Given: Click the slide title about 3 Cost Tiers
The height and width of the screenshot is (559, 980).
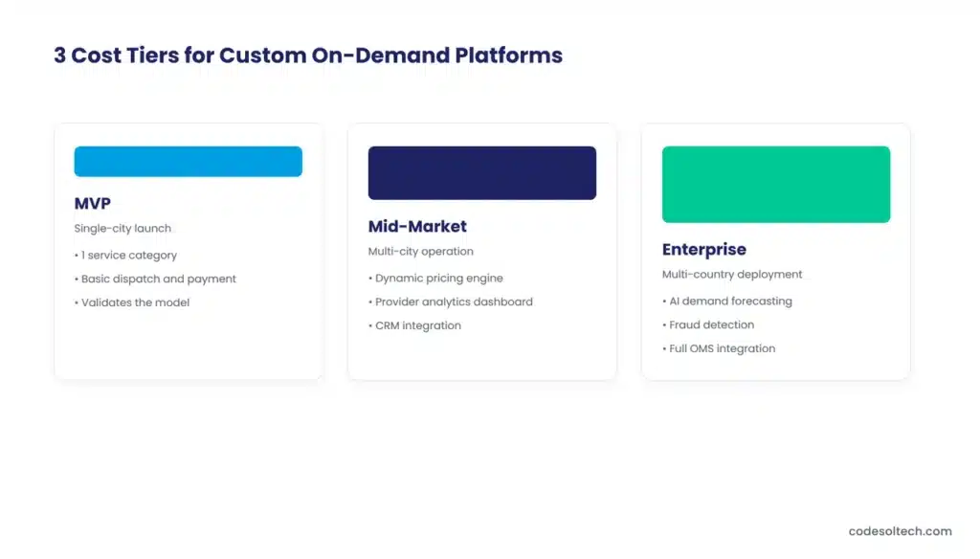Looking at the screenshot, I should coord(308,56).
